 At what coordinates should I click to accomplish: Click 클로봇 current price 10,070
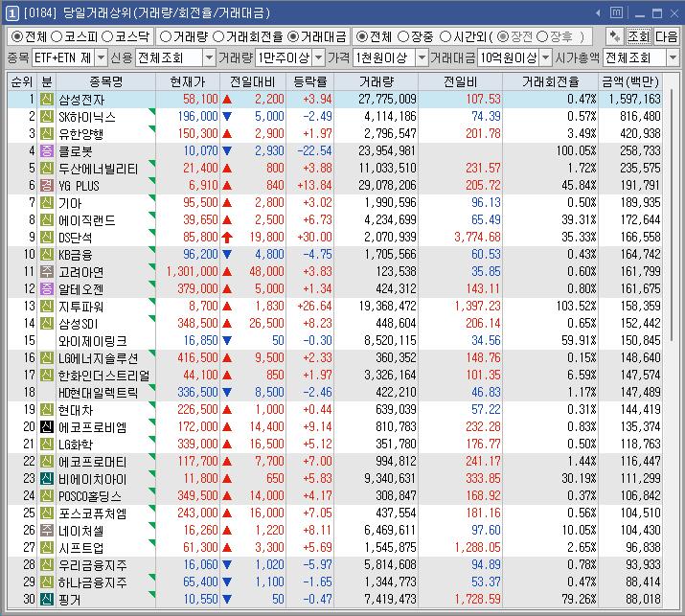[200, 151]
